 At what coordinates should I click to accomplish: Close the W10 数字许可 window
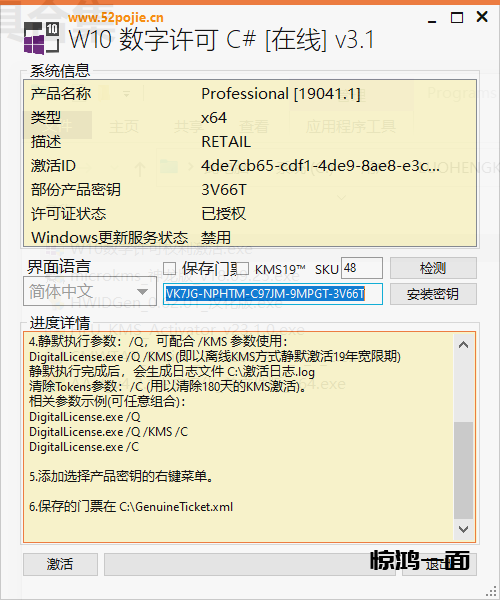point(482,17)
